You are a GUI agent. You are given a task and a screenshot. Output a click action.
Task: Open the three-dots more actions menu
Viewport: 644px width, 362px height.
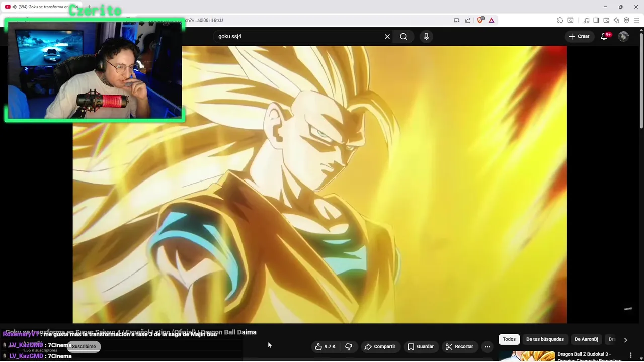pos(487,346)
